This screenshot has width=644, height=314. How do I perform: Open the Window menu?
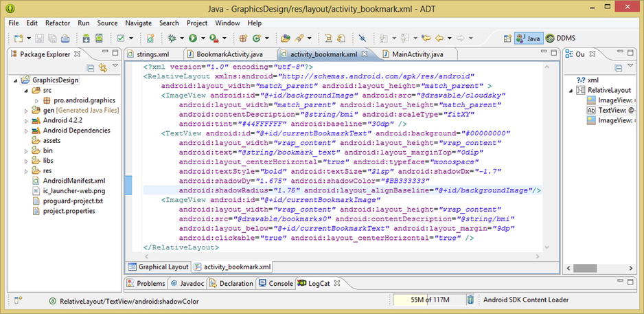(x=227, y=23)
